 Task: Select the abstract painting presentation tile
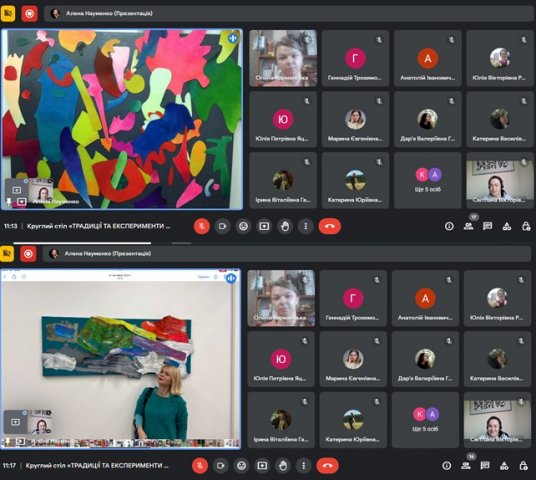pos(122,119)
